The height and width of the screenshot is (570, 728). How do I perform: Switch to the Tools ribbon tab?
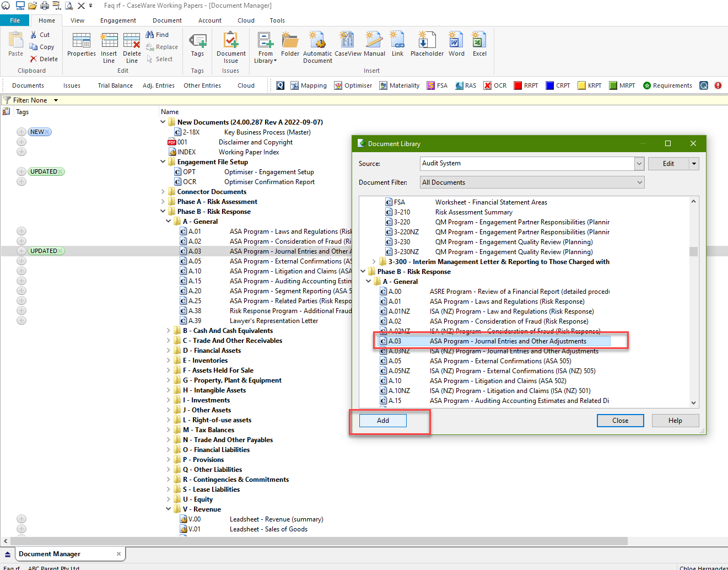(277, 20)
